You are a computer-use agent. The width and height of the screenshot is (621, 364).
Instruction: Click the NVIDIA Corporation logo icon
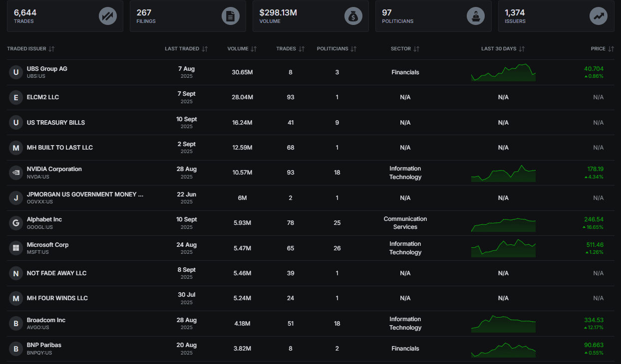[16, 173]
